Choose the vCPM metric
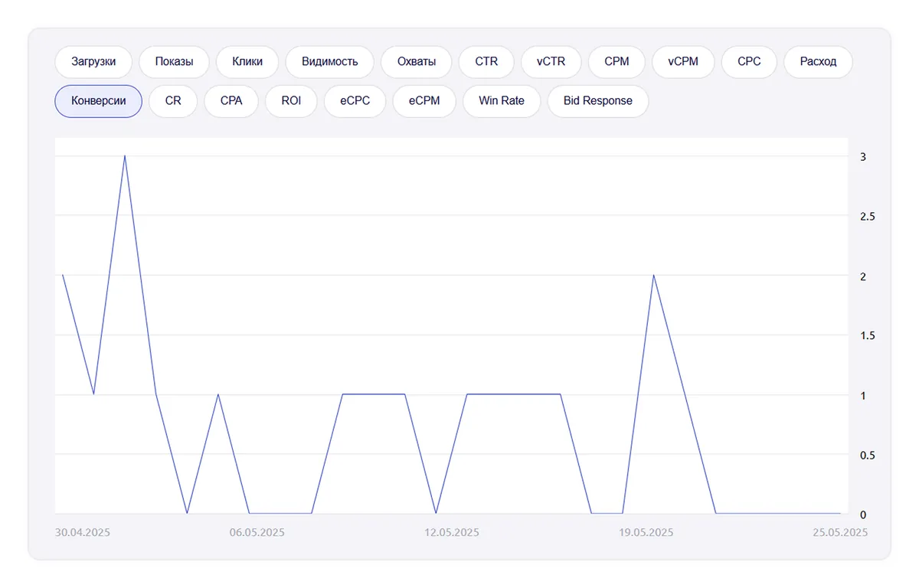919x588 pixels. [x=683, y=62]
